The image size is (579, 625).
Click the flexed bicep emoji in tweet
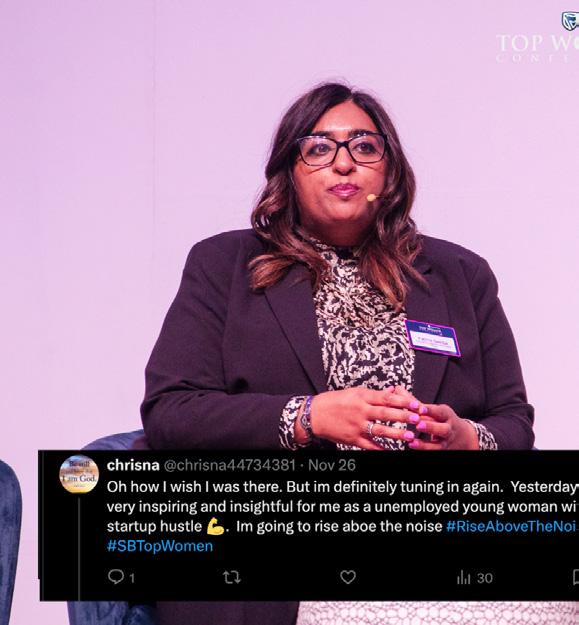pyautogui.click(x=216, y=527)
